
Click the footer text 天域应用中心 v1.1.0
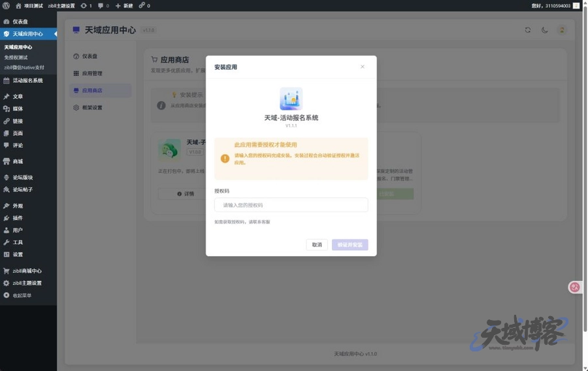(355, 354)
